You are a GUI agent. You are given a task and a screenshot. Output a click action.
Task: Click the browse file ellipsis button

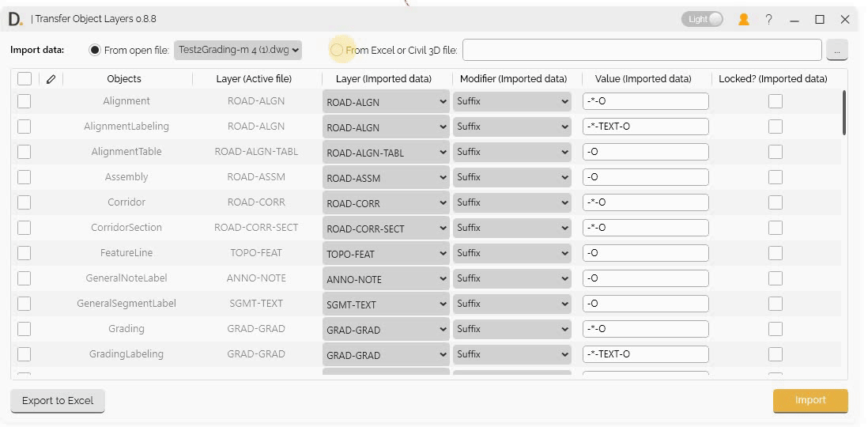point(837,50)
